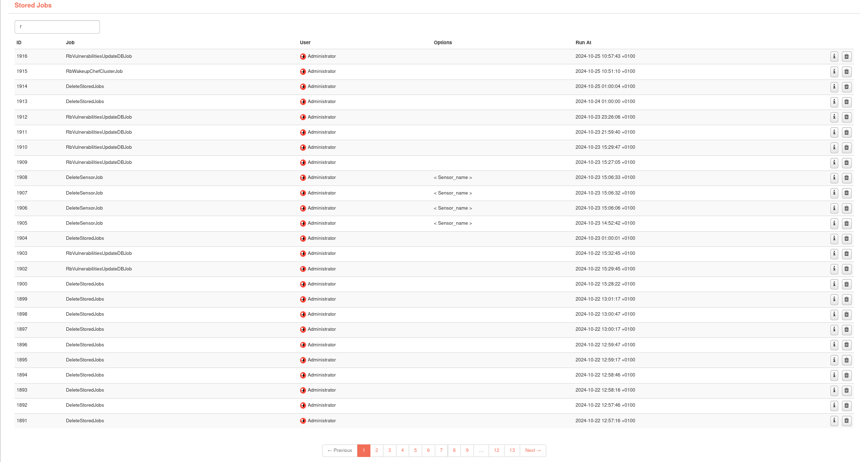
Task: Click '< Sensor_name >' option of job 1905
Action: (453, 223)
